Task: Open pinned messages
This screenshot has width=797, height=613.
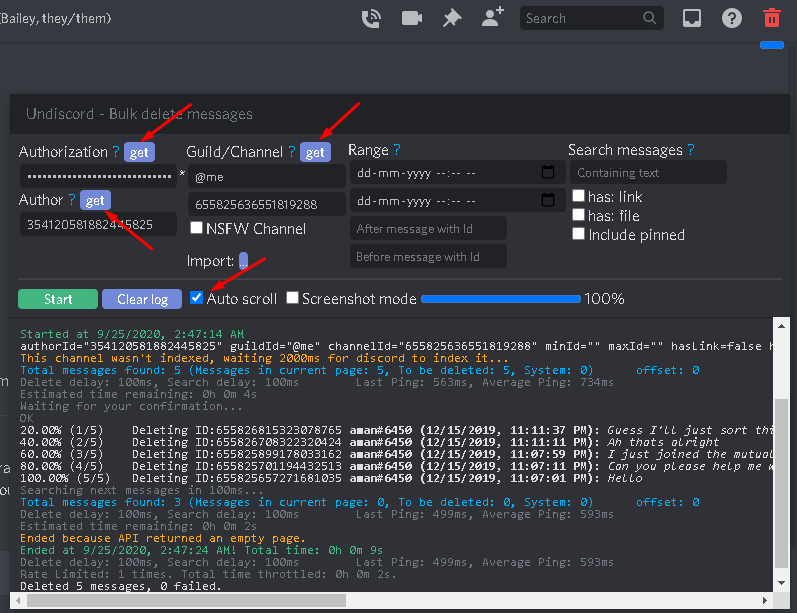Action: (452, 18)
